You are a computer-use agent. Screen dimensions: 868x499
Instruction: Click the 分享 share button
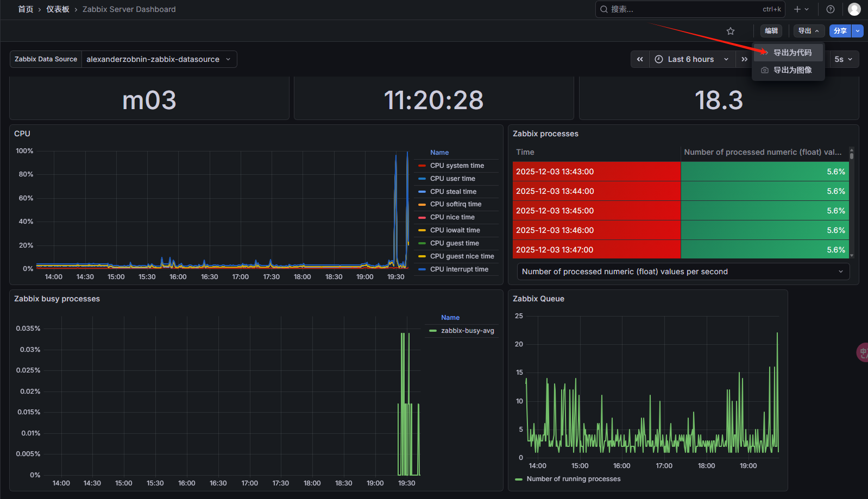(840, 31)
